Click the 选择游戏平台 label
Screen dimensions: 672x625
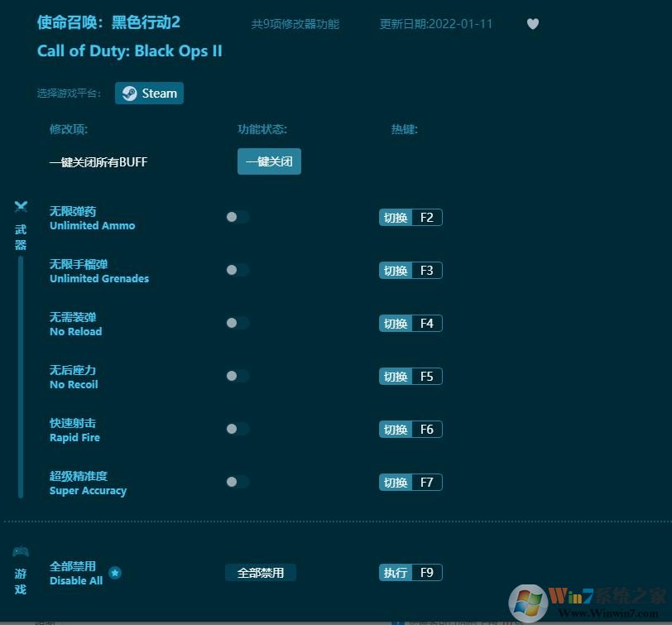[x=69, y=93]
